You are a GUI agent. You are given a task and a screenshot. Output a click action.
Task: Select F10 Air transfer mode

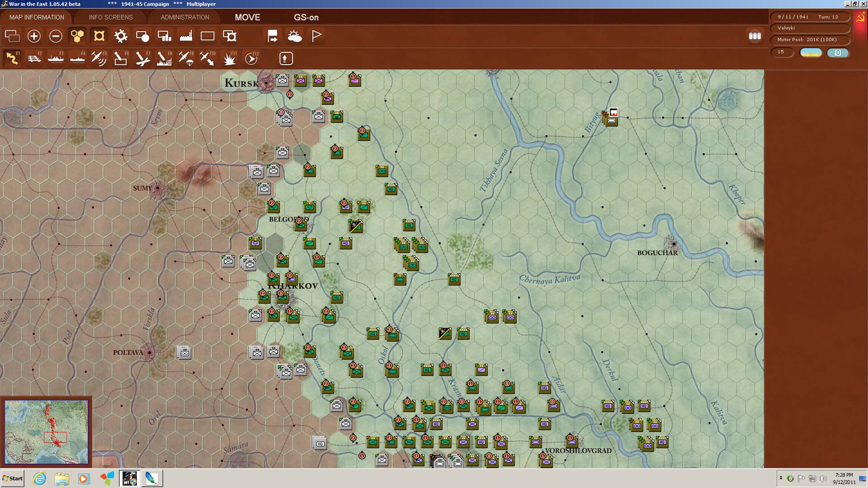pos(208,58)
